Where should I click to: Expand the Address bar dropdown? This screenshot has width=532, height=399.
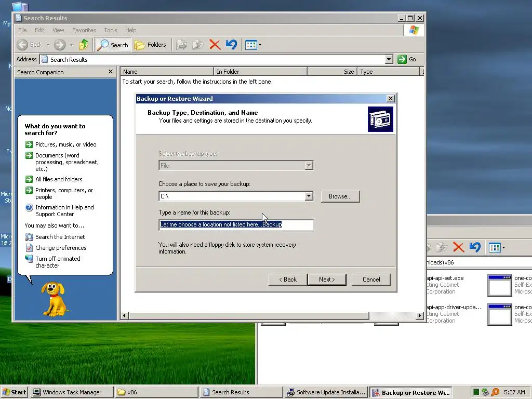click(x=389, y=59)
